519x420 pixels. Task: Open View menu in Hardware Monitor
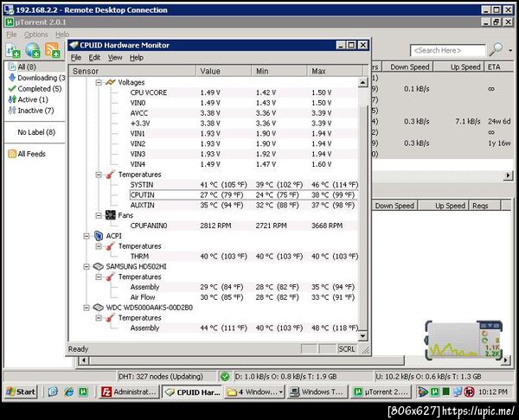[x=115, y=58]
